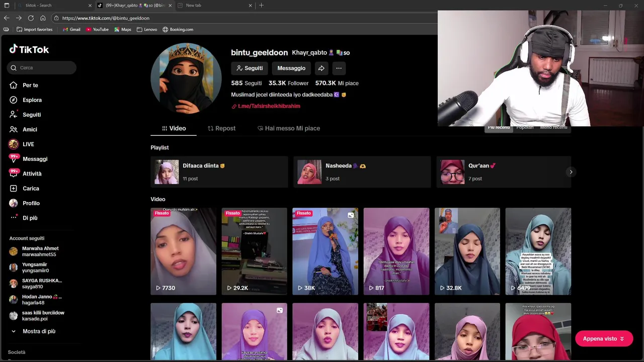Expand the Appena visto dropdown button
This screenshot has height=362, width=644.
604,339
